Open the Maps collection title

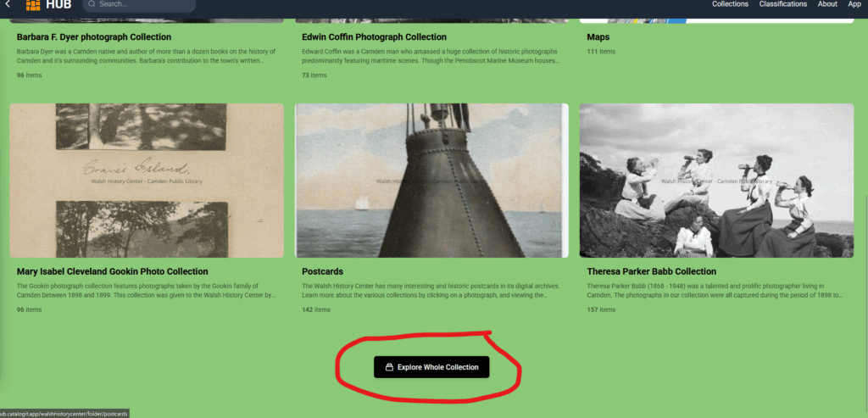click(598, 37)
